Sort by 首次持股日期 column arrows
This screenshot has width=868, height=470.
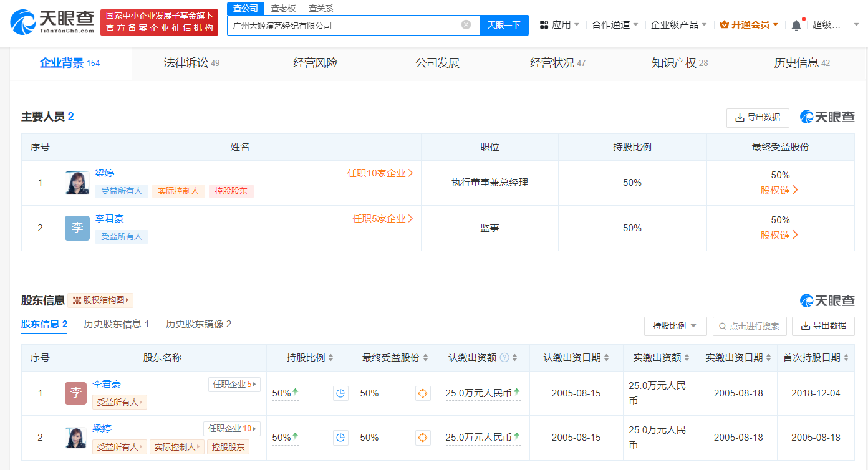coord(846,358)
